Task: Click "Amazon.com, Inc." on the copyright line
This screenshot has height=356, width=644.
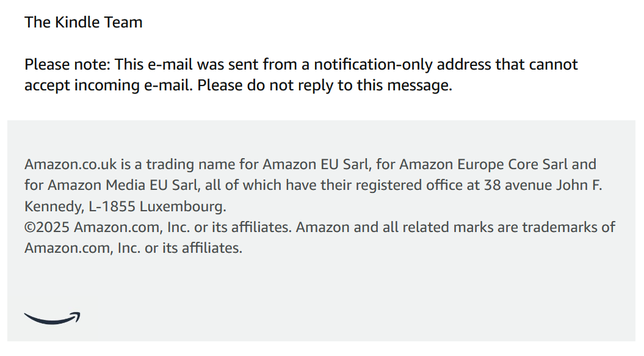Action: (x=132, y=227)
